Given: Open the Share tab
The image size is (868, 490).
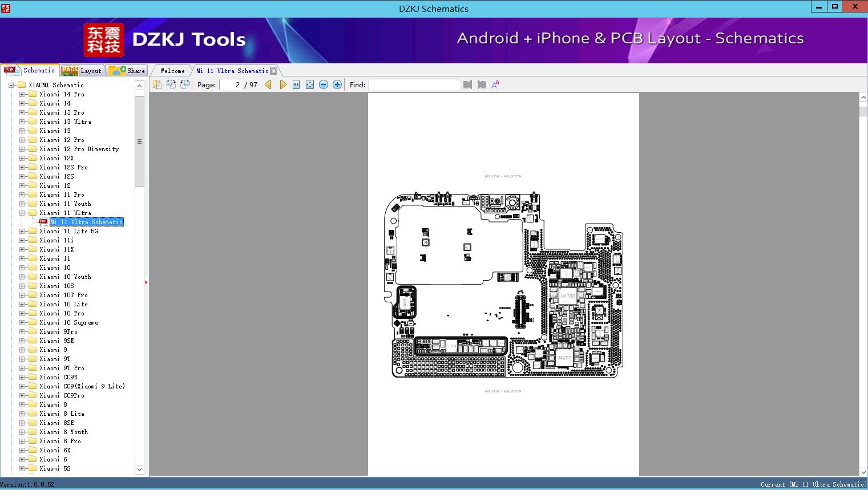Looking at the screenshot, I should [127, 71].
